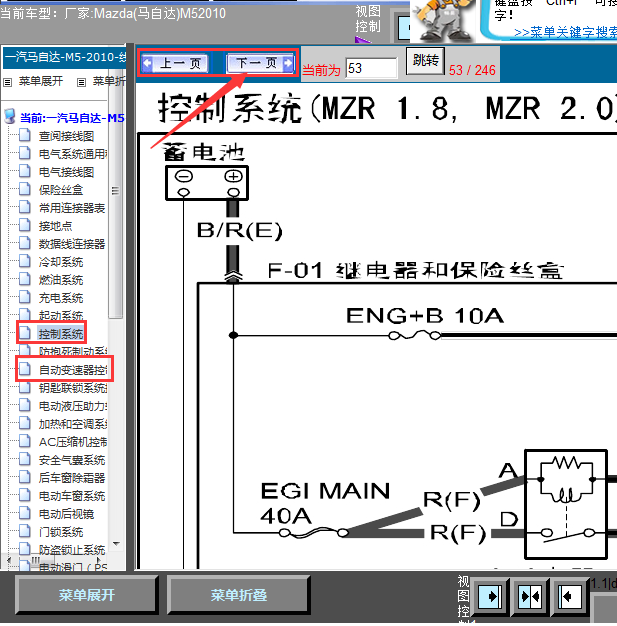
Task: Open 燃油系统 tree item
Action: click(x=61, y=280)
